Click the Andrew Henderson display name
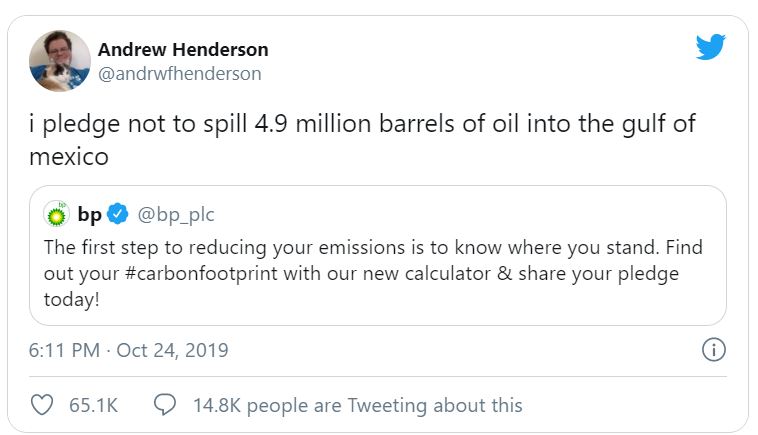 183,49
